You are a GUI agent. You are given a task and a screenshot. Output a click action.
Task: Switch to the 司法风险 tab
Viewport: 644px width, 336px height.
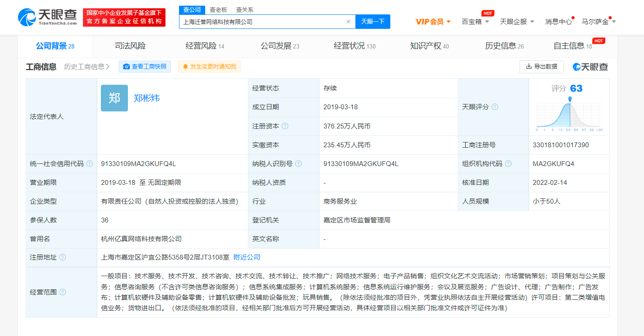tap(130, 46)
